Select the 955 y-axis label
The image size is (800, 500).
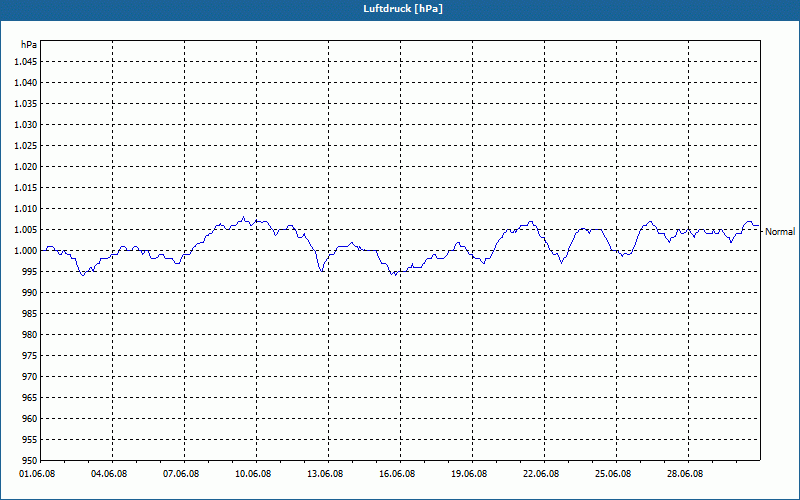tap(30, 439)
